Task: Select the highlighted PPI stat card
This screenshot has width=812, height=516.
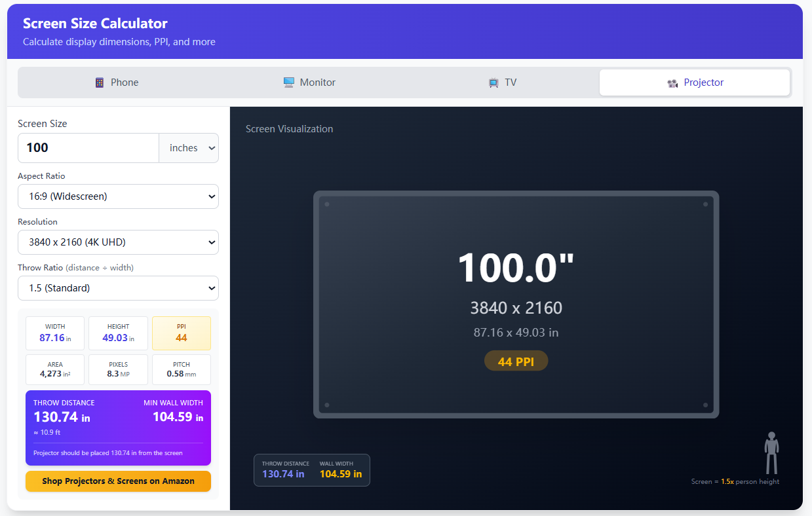Action: [181, 333]
